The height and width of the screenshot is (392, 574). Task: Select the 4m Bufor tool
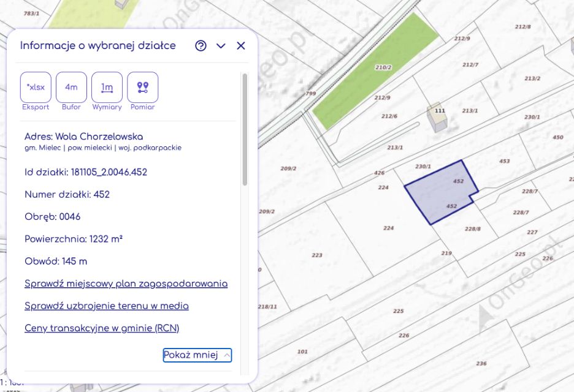pyautogui.click(x=71, y=88)
